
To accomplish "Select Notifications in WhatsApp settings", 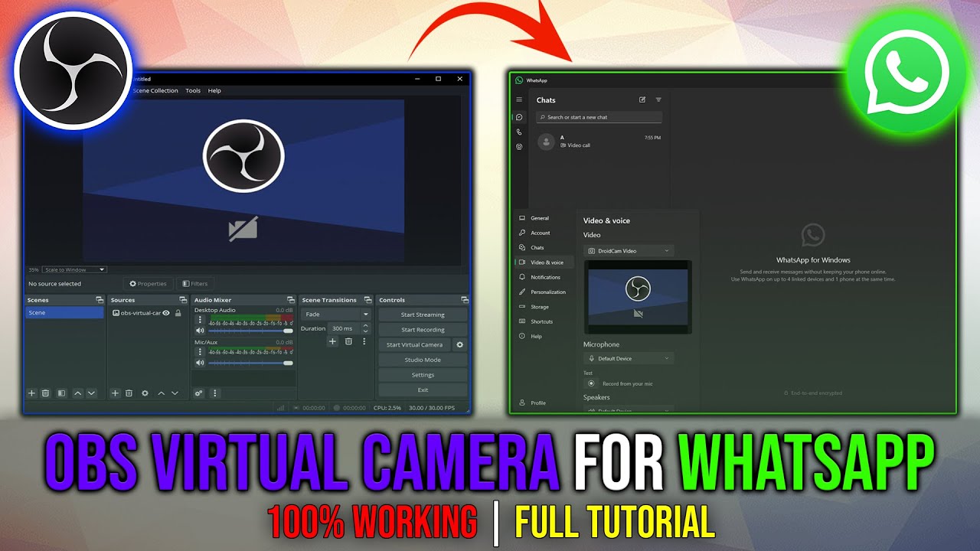I will point(544,277).
